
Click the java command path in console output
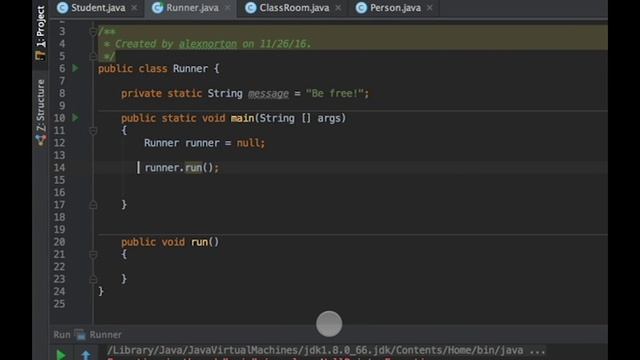(x=326, y=350)
